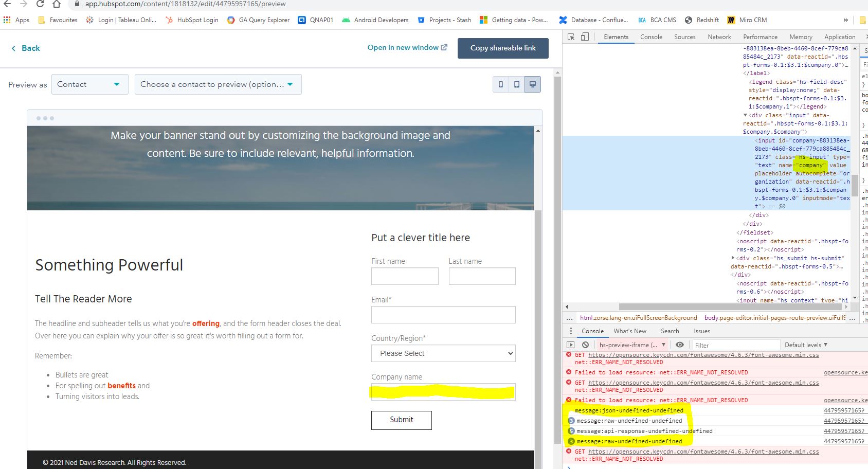Click the Email input field
Image resolution: width=868 pixels, height=469 pixels.
[443, 315]
